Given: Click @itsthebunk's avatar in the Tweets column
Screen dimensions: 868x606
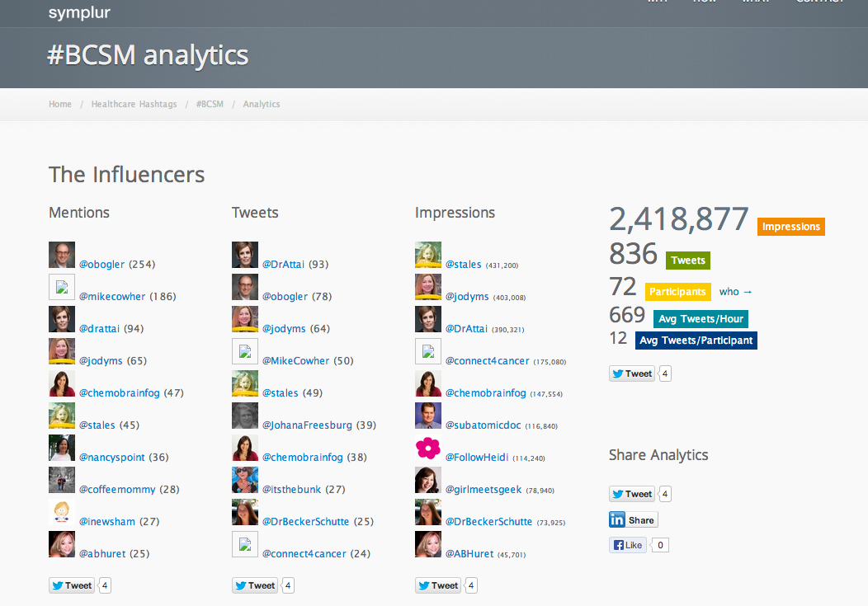Looking at the screenshot, I should click(245, 480).
